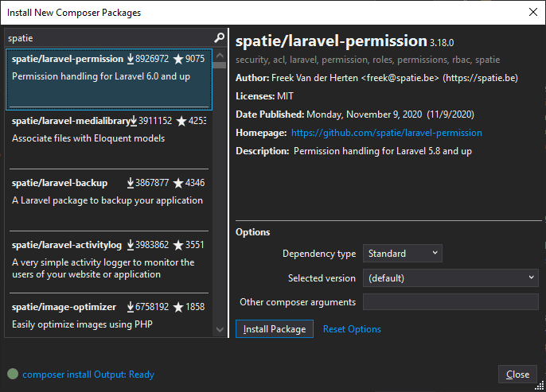
Task: Click star icon of laravel-permission
Action: (178, 59)
